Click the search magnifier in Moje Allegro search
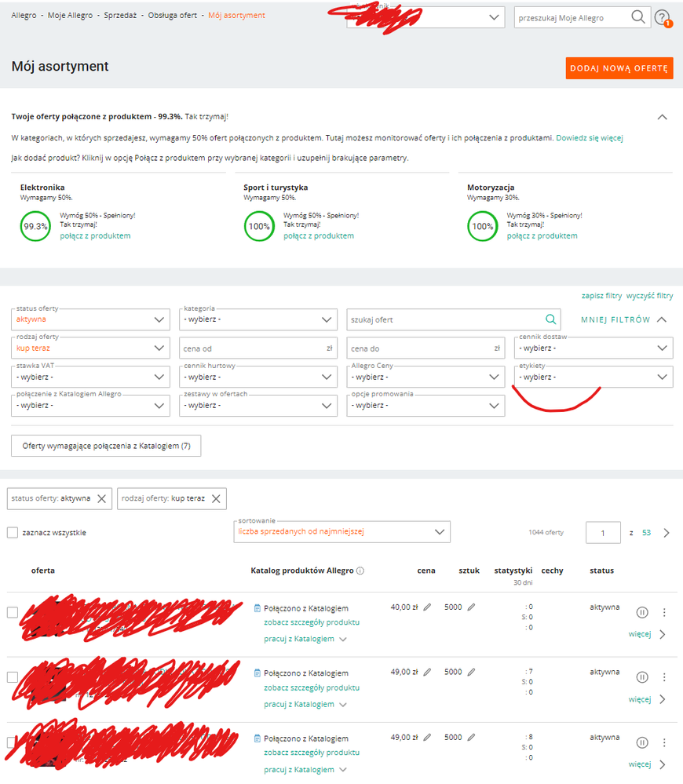Image resolution: width=683 pixels, height=784 pixels. pos(638,17)
